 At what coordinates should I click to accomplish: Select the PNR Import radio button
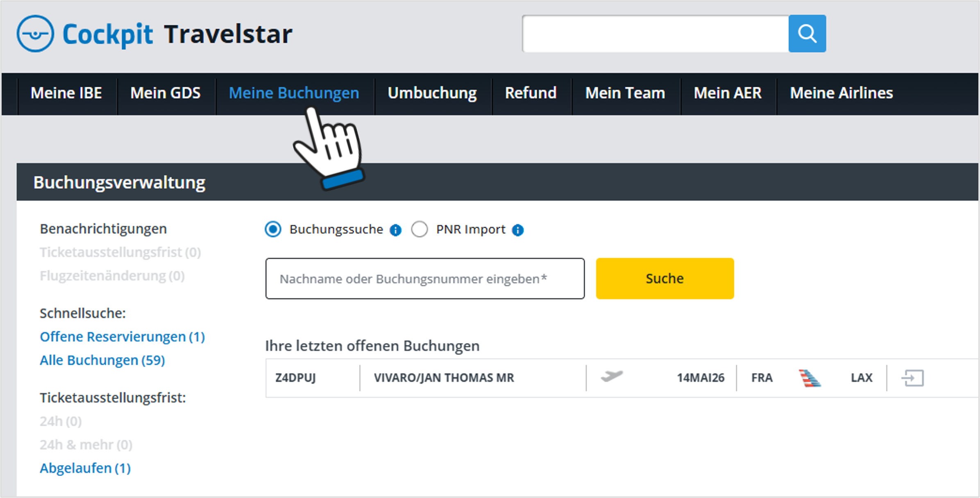420,229
